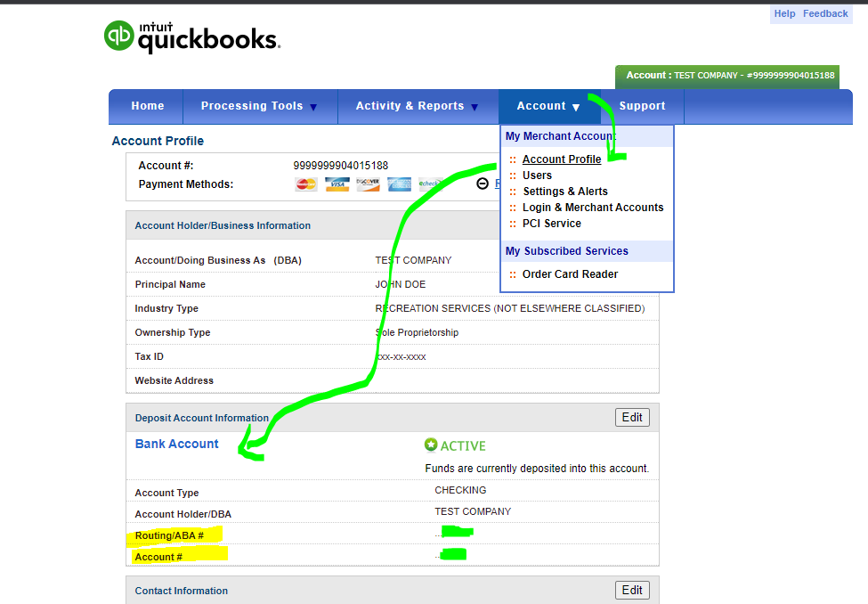Click the Ownership Type label
The width and height of the screenshot is (868, 604).
pyautogui.click(x=172, y=332)
